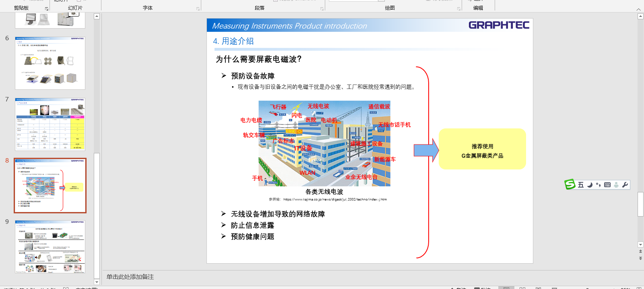
Task: Open the IME soft keyboard icon
Action: tap(607, 185)
